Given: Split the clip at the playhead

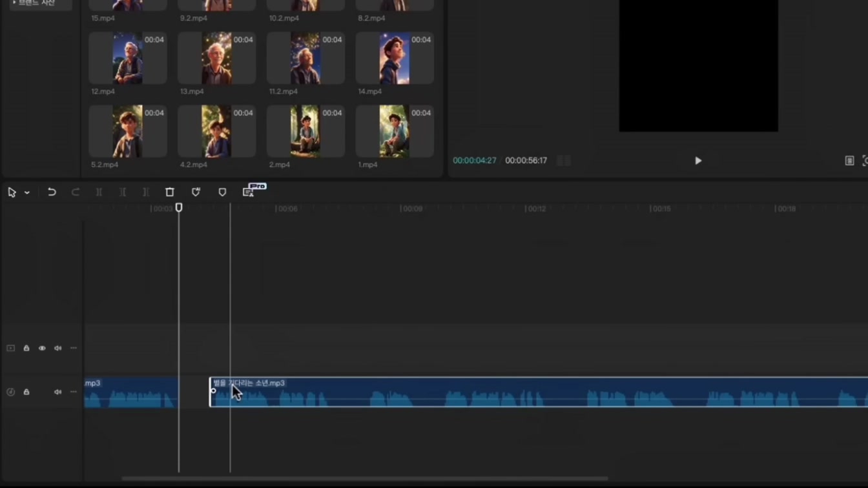Looking at the screenshot, I should pos(99,192).
